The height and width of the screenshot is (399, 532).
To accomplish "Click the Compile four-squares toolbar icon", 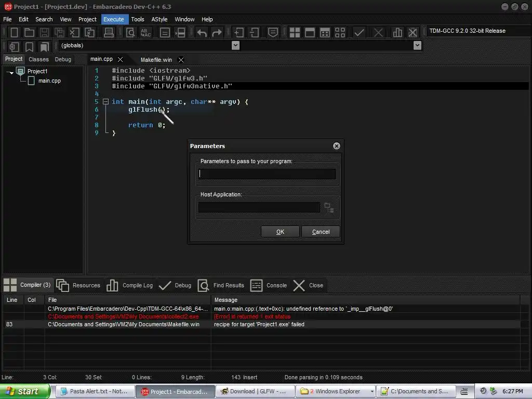I will coord(295,33).
